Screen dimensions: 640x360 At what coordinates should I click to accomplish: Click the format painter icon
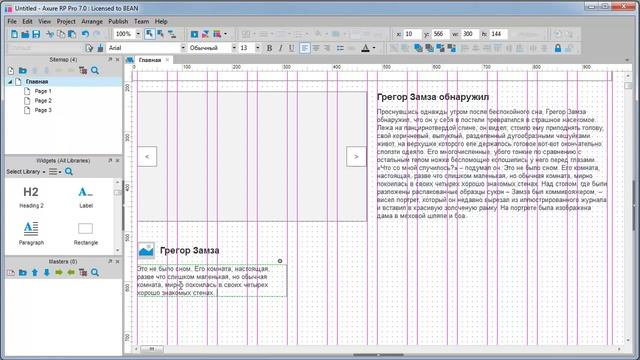89,48
